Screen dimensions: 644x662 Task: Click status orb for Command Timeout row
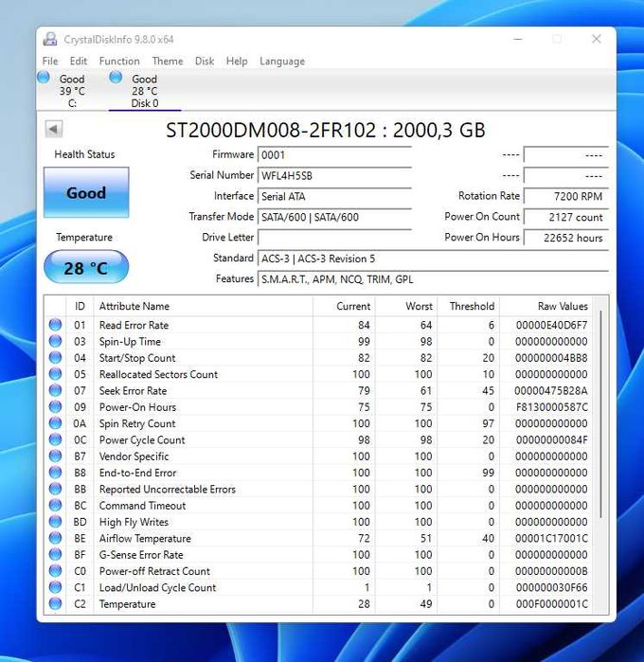(x=55, y=506)
